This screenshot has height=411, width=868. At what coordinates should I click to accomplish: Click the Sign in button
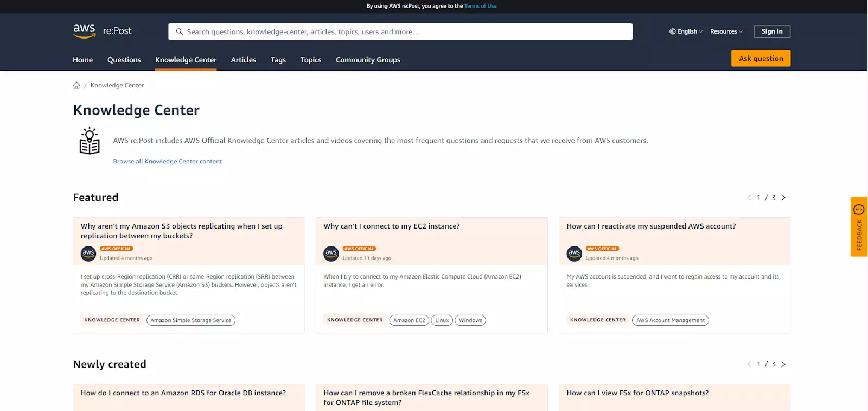tap(771, 31)
